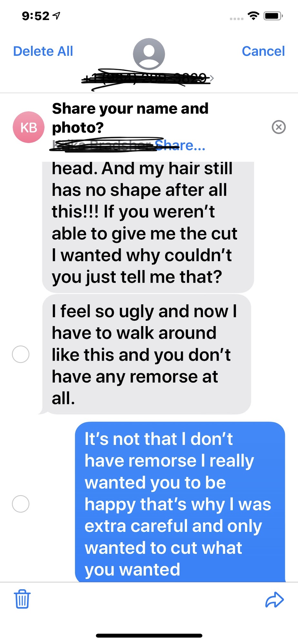The image size is (298, 644).
Task: Select the 'It's not that I don't' message circle
Action: pos(21,504)
